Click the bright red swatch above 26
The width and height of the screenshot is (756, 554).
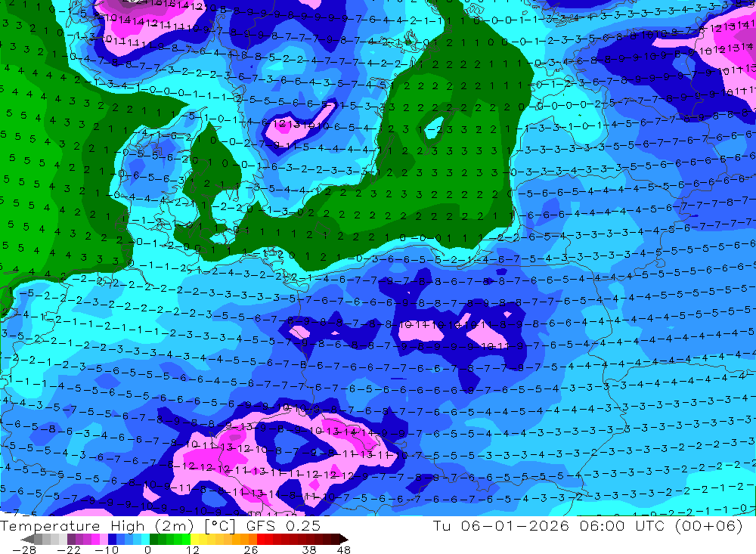click(x=261, y=540)
